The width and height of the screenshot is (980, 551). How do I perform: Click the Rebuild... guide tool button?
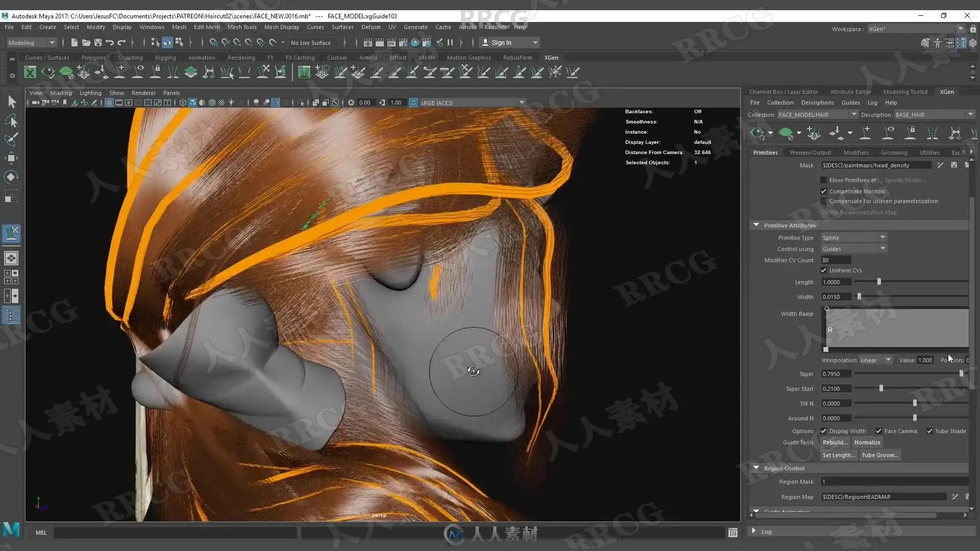click(835, 442)
